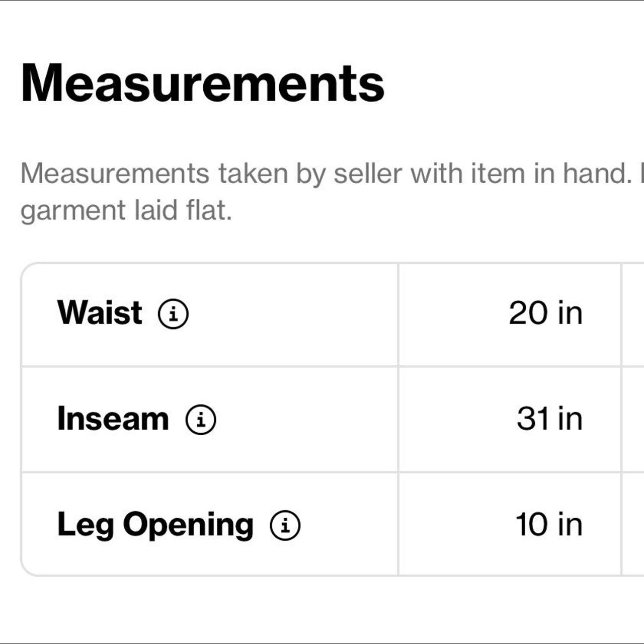Viewport: 644px width, 644px height.
Task: Click the Leg Opening label text
Action: [155, 525]
